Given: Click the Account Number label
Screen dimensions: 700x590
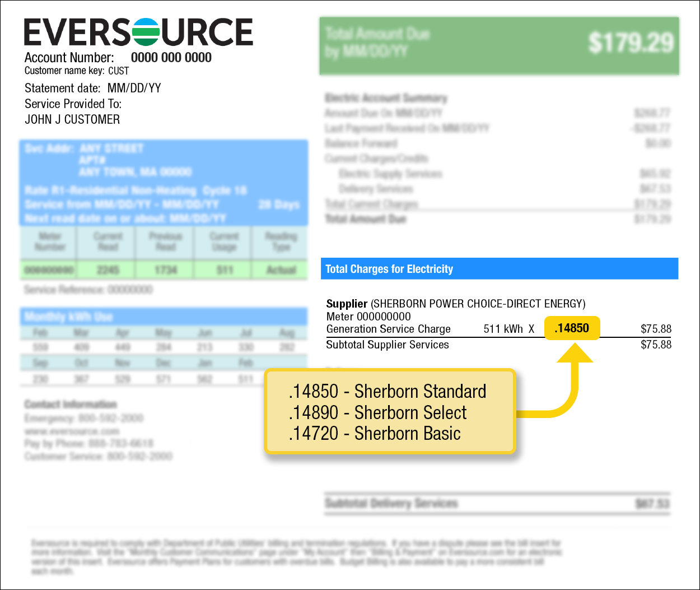Looking at the screenshot, I should tap(69, 58).
